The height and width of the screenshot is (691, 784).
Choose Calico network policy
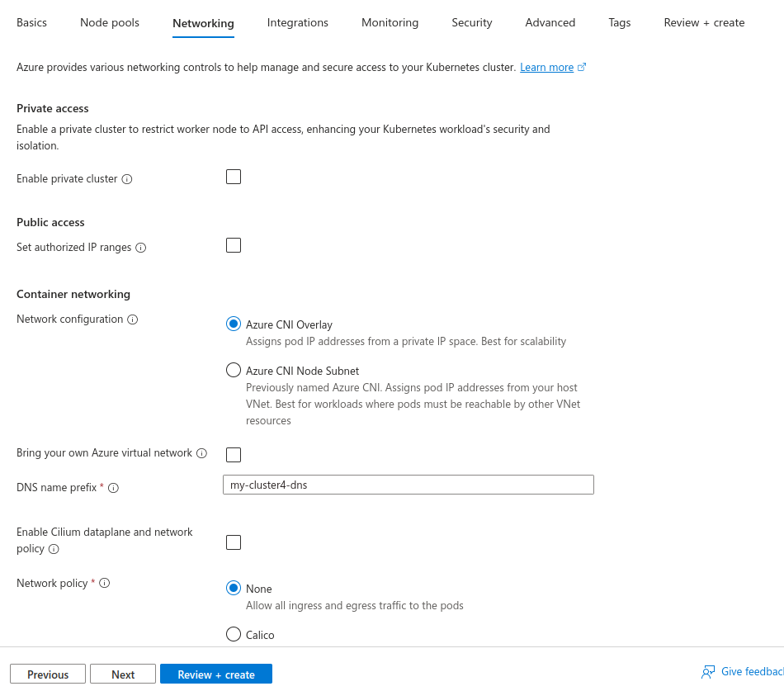(234, 634)
